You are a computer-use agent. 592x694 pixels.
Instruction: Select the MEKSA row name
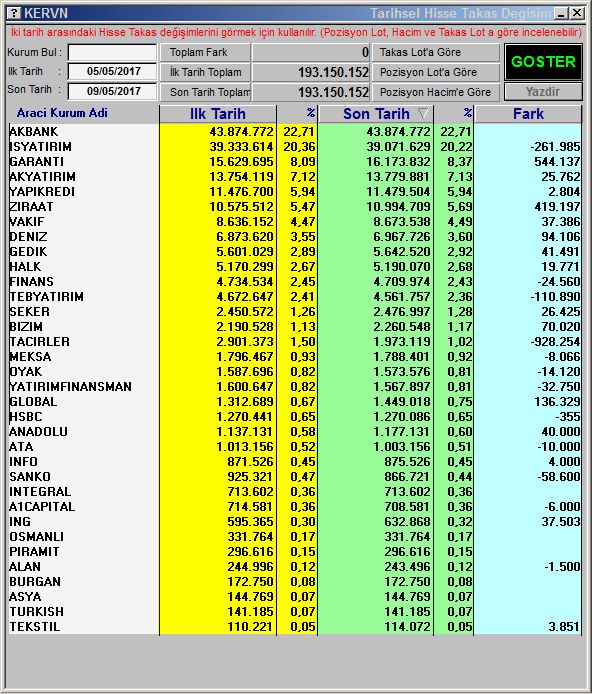[x=30, y=357]
